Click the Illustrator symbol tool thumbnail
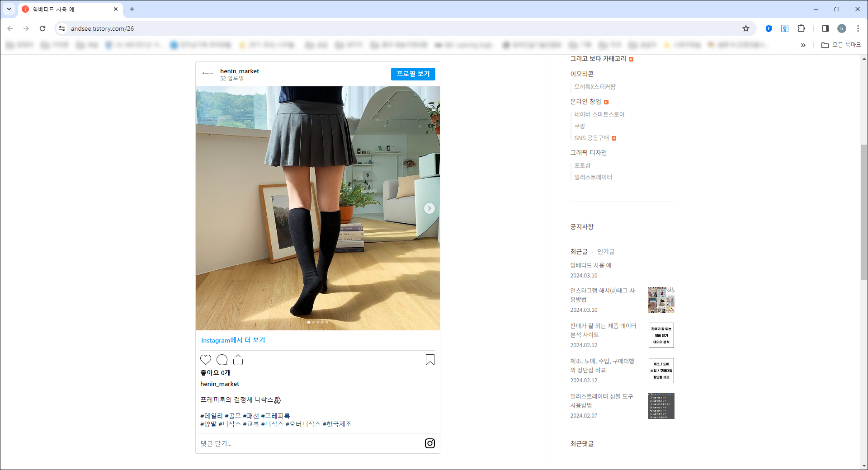 (x=661, y=406)
